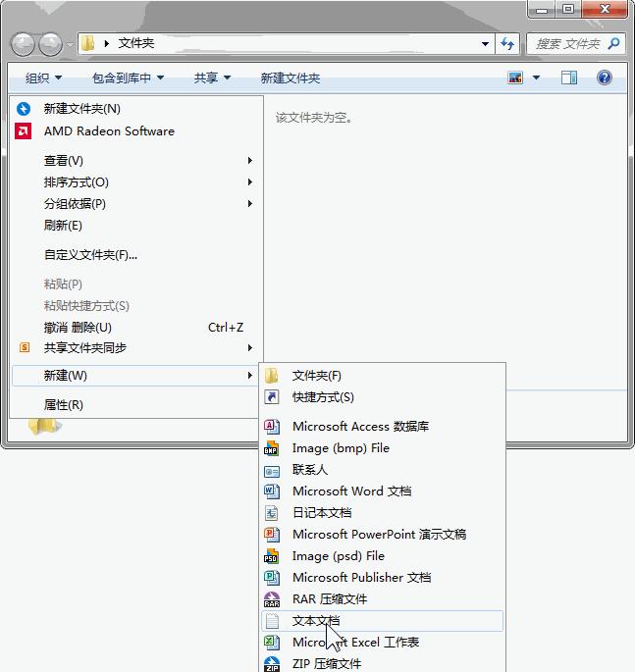This screenshot has height=672, width=635.
Task: Choose 联系人 in New submenu
Action: pyautogui.click(x=383, y=469)
